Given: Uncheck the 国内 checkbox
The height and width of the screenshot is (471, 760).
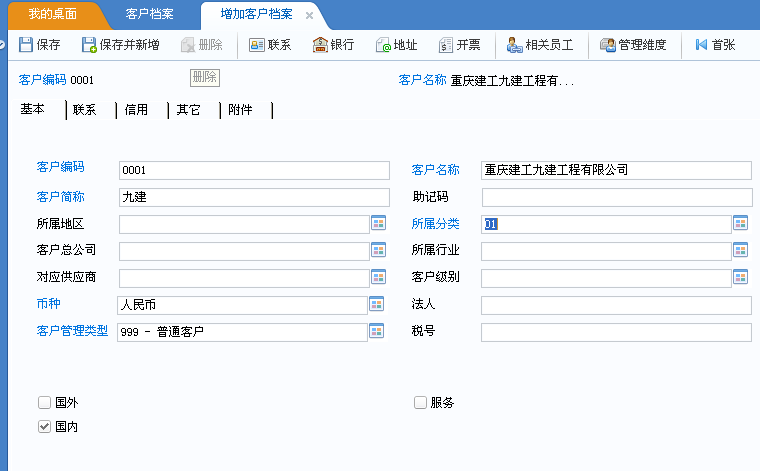Looking at the screenshot, I should (x=44, y=426).
